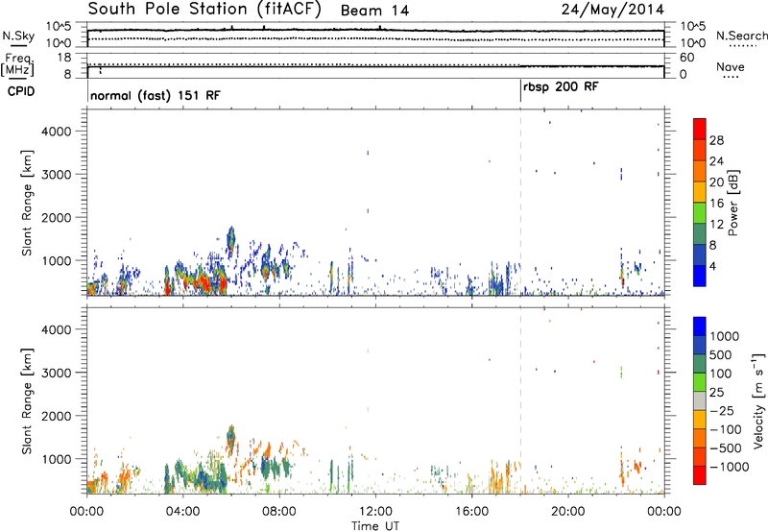The height and width of the screenshot is (532, 768).
Task: Click the '20:00' time axis label
Action: click(567, 512)
